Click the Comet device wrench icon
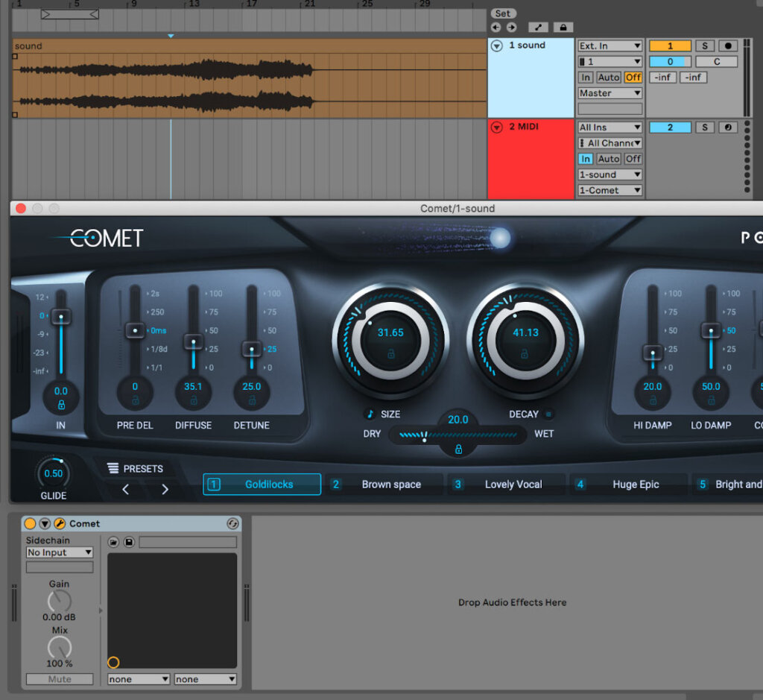Viewport: 763px width, 700px height. [60, 523]
